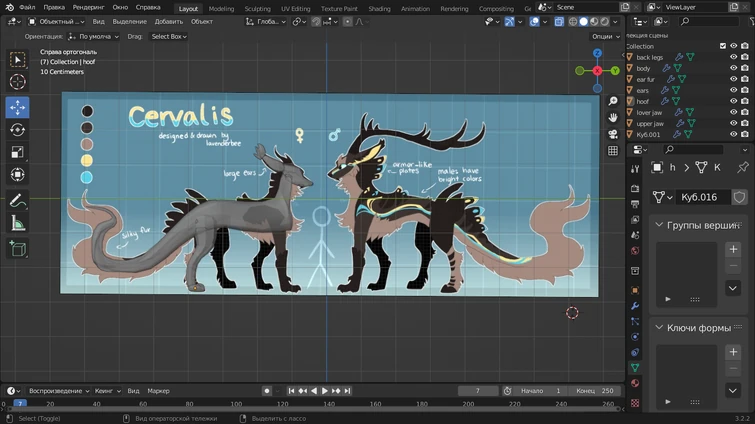Toggle camera view with the camera icon
755x424 pixels.
click(x=613, y=134)
